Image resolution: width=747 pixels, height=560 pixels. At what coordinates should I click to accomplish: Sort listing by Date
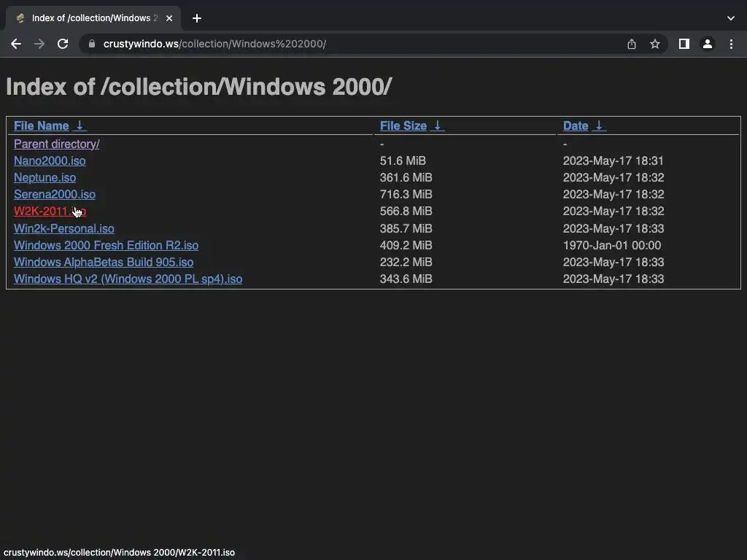point(576,125)
